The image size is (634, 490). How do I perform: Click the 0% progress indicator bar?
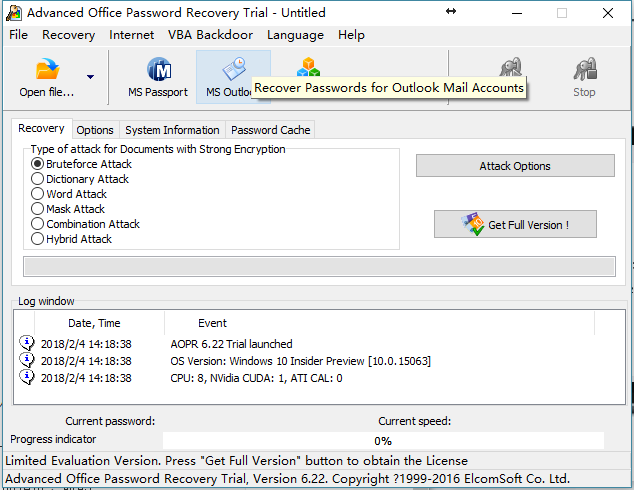tap(383, 441)
